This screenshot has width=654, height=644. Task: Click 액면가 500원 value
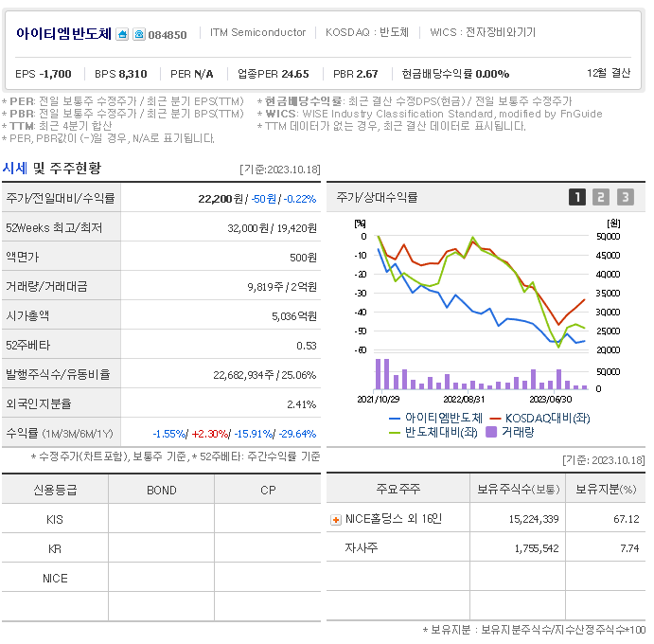303,258
